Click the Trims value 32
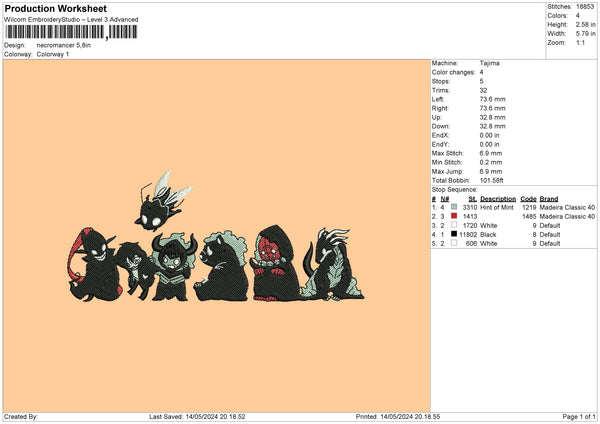 [x=483, y=90]
